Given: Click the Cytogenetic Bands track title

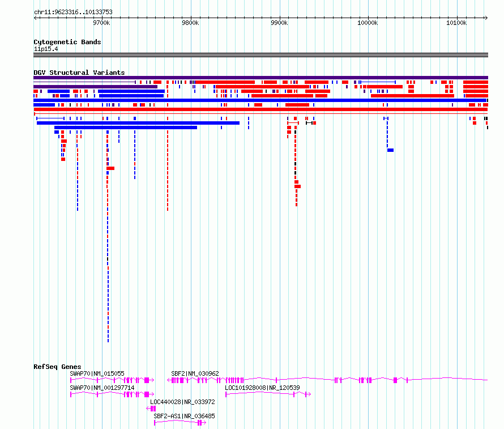Looking at the screenshot, I should [x=67, y=42].
